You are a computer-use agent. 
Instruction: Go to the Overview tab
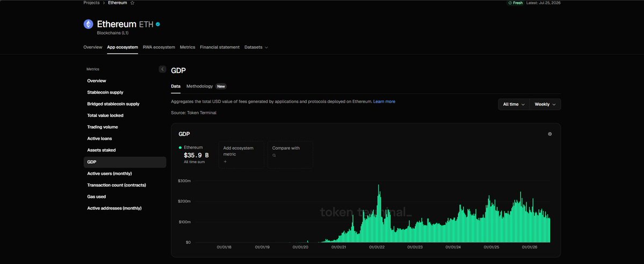click(x=93, y=47)
